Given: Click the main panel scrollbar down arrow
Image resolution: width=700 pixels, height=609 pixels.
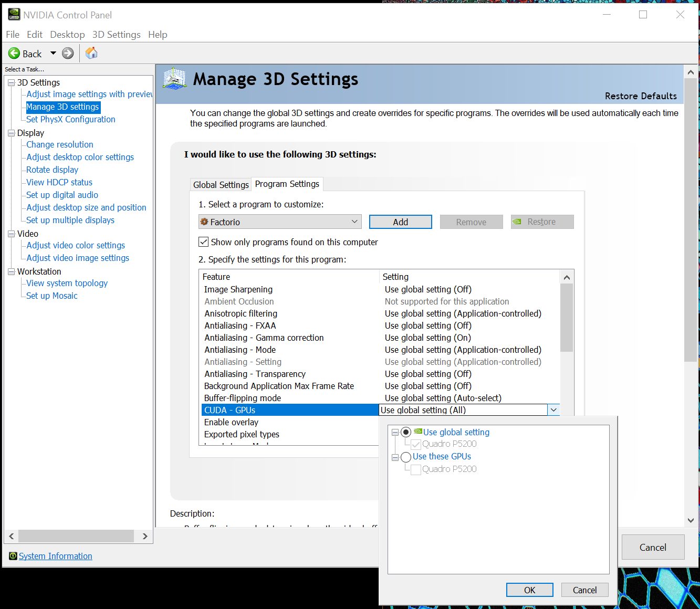Looking at the screenshot, I should click(691, 520).
